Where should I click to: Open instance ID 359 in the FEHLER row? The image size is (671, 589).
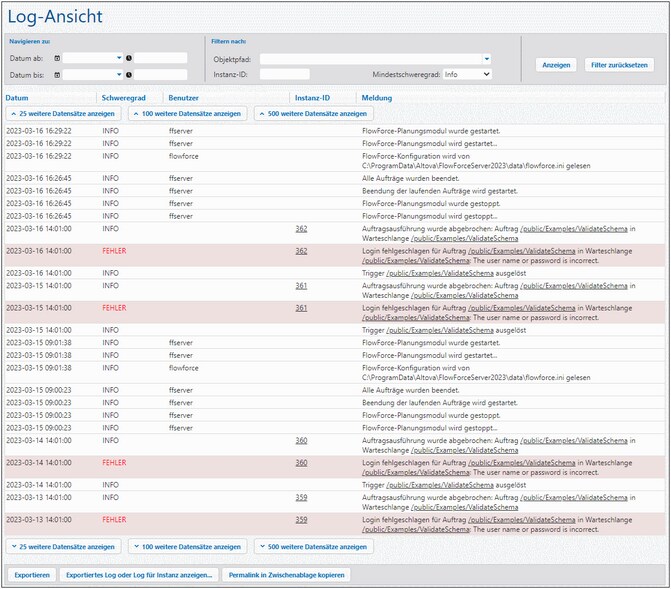coord(301,520)
